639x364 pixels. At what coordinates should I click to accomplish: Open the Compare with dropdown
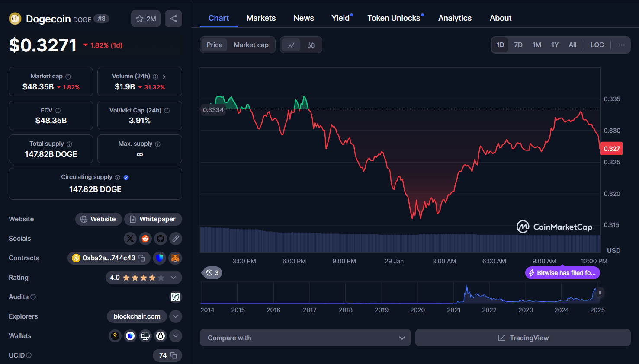click(305, 338)
